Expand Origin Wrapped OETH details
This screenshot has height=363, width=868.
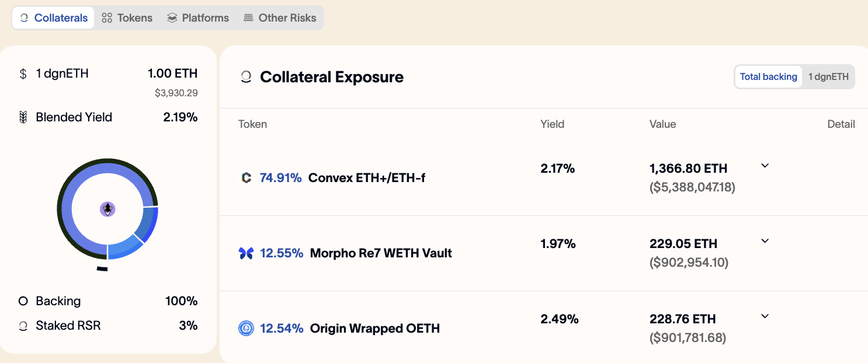point(765,316)
